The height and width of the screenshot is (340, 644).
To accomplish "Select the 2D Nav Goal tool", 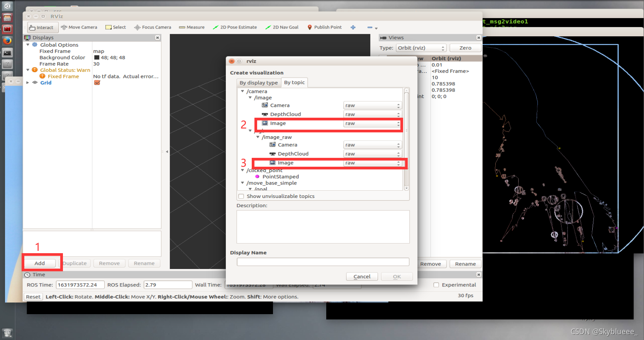I will pyautogui.click(x=282, y=27).
